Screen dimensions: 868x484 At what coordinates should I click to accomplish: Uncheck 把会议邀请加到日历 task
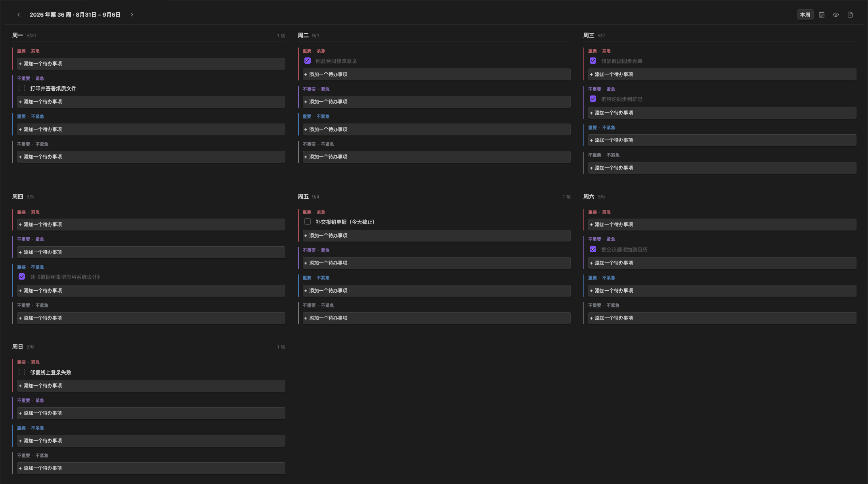(x=593, y=250)
